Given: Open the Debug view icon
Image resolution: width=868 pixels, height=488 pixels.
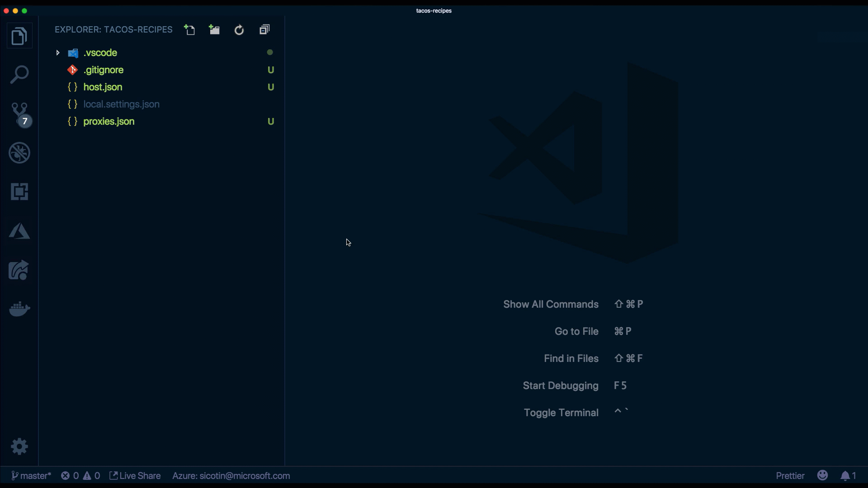Looking at the screenshot, I should tap(19, 153).
